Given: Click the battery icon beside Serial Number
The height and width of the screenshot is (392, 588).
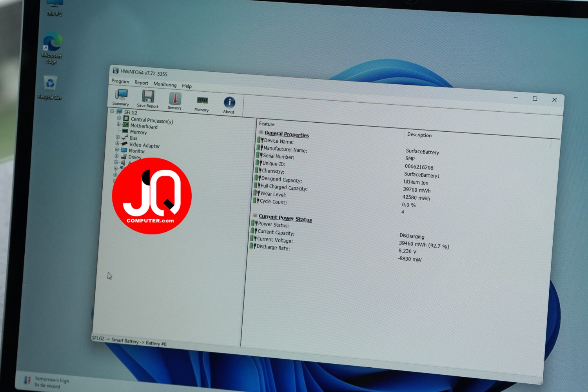Looking at the screenshot, I should coord(259,155).
